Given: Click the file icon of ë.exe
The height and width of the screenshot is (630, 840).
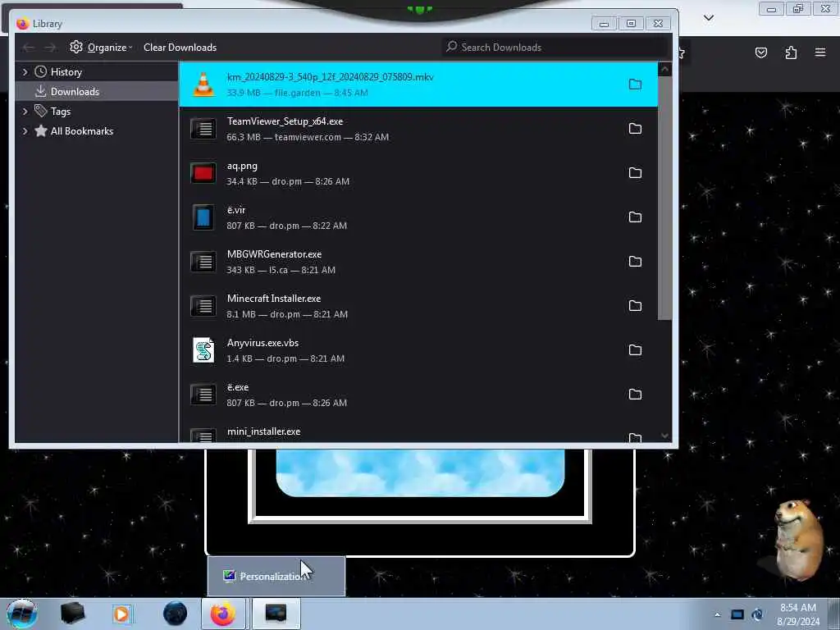Looking at the screenshot, I should point(203,395).
